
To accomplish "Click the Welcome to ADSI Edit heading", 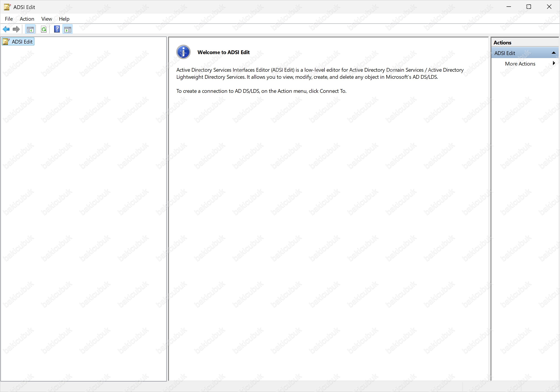I will pos(223,52).
